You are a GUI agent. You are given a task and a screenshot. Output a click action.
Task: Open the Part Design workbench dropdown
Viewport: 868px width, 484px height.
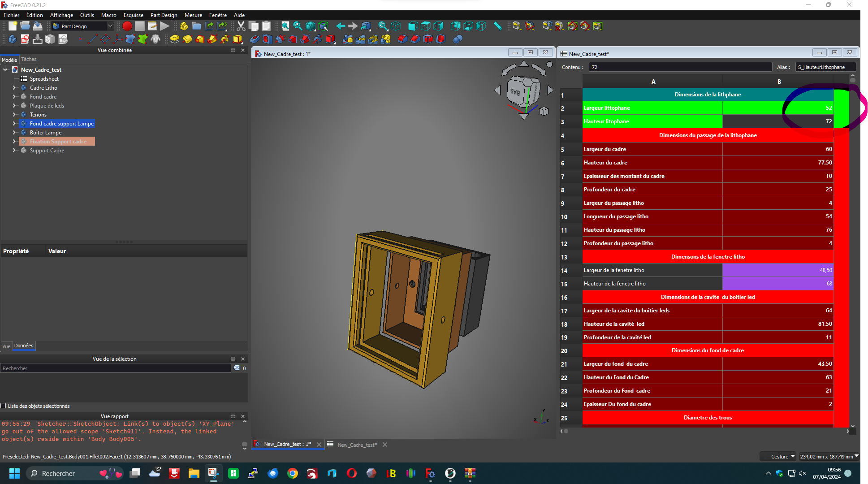(x=83, y=26)
